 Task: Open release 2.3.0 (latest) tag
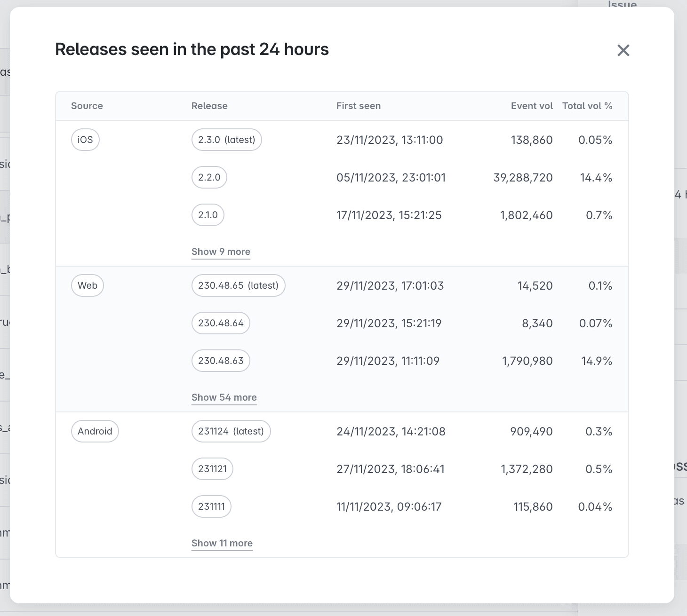coord(226,140)
